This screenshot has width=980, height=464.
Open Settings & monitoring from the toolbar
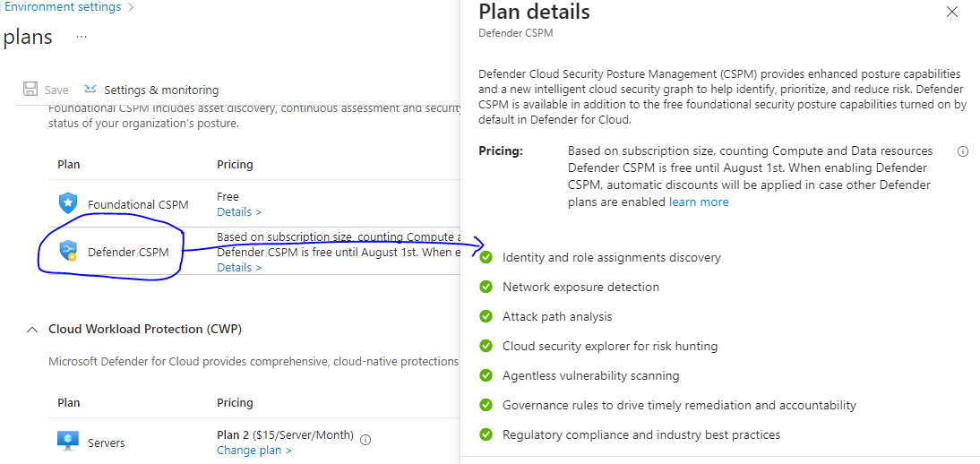[151, 90]
